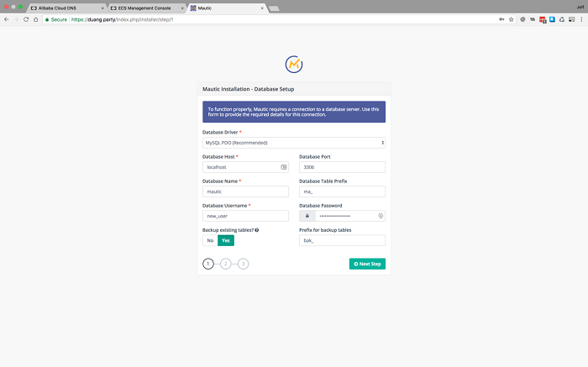Click the cast screen icon
Viewport: 588px width, 367px height.
(571, 19)
